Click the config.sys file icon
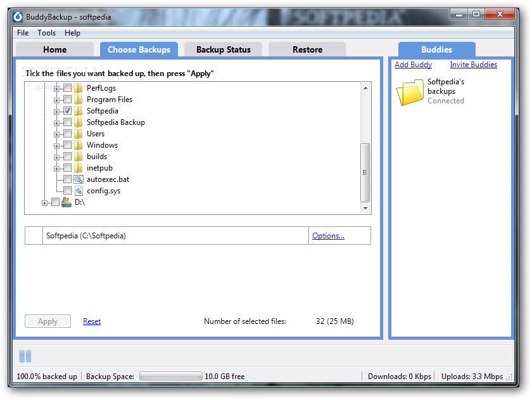 point(79,191)
